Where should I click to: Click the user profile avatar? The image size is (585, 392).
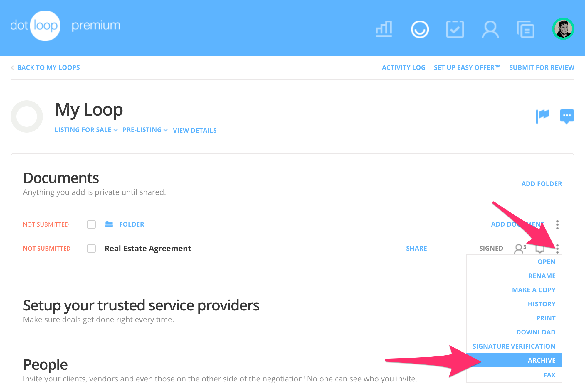point(563,29)
